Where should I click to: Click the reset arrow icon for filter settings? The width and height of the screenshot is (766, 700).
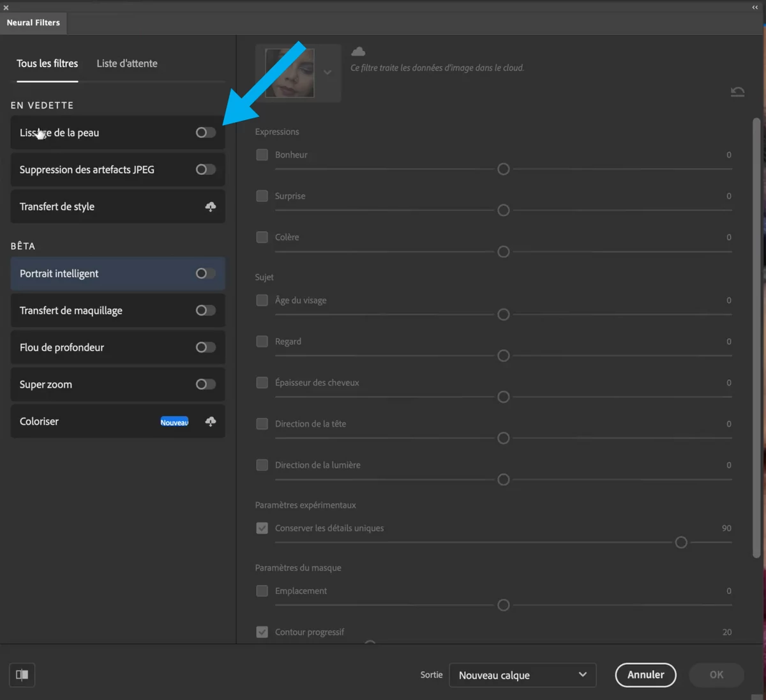pos(737,92)
